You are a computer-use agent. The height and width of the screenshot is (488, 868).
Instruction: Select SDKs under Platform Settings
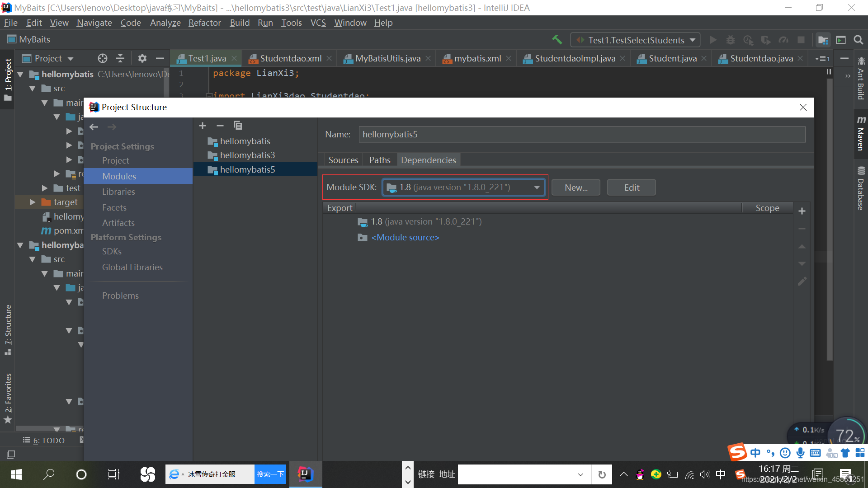[112, 251]
